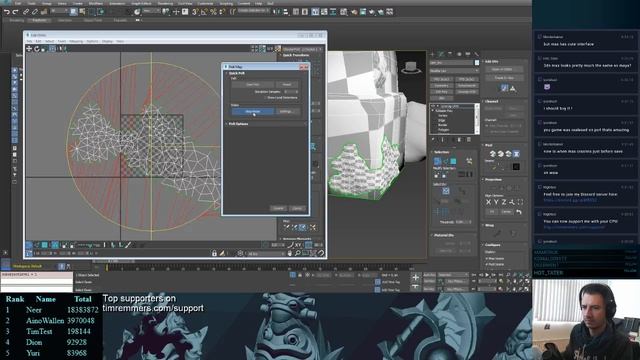Click the Quick Peel icon in Peel rollout

(x=493, y=154)
